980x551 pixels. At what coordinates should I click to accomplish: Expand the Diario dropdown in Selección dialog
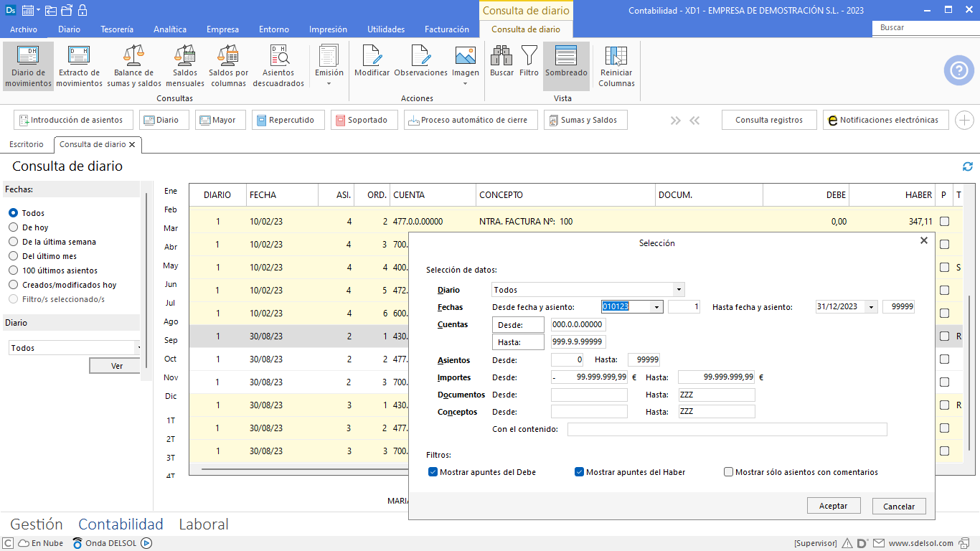click(678, 290)
